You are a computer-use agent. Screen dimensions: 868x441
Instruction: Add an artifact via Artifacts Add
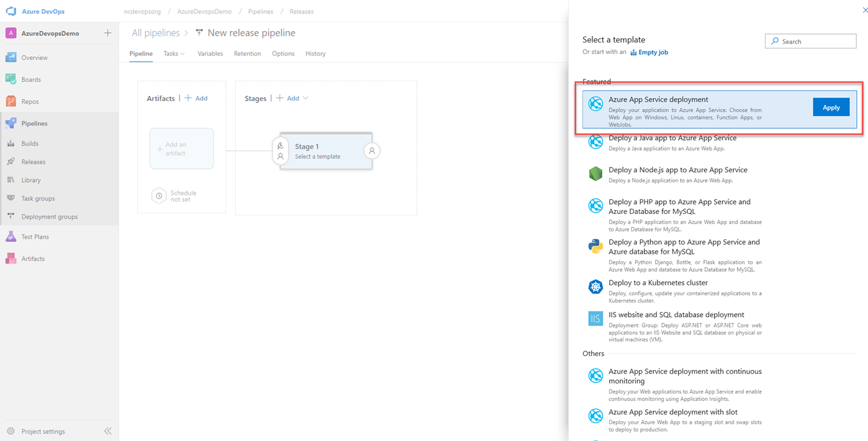(197, 98)
